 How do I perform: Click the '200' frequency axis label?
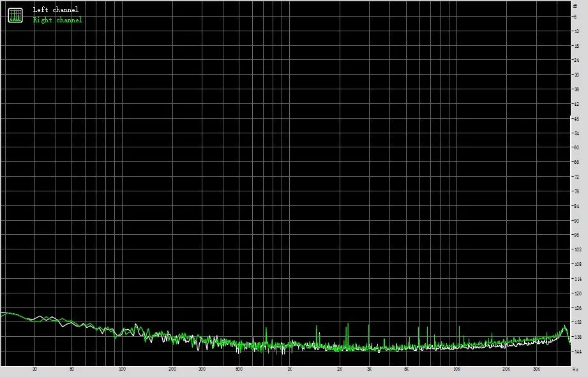point(172,369)
